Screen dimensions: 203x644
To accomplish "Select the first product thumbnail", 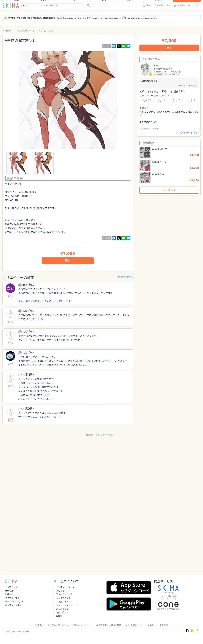I will pyautogui.click(x=18, y=163).
